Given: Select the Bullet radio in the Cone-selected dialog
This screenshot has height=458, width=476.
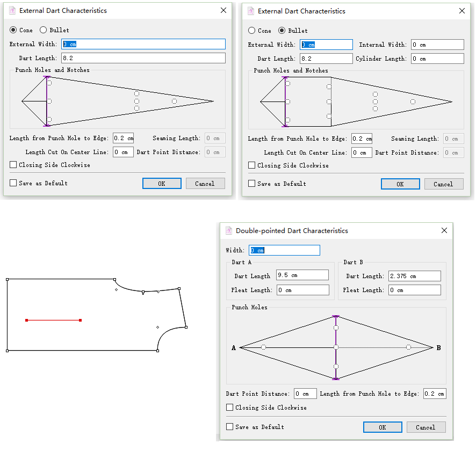Looking at the screenshot, I should point(44,30).
